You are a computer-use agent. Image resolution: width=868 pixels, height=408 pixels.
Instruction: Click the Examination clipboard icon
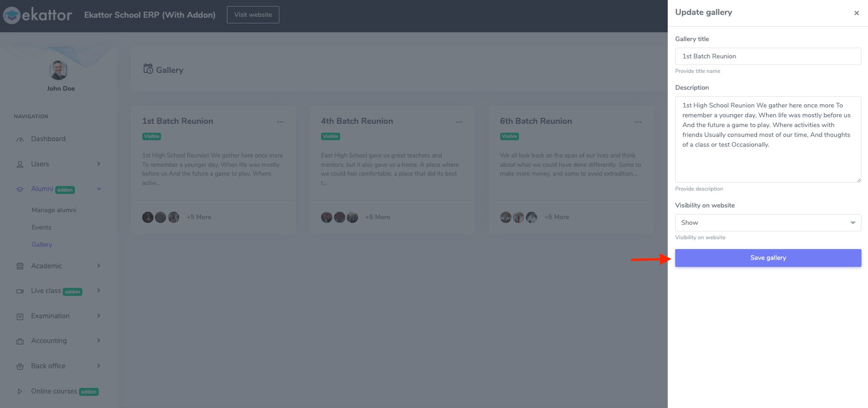pyautogui.click(x=20, y=316)
